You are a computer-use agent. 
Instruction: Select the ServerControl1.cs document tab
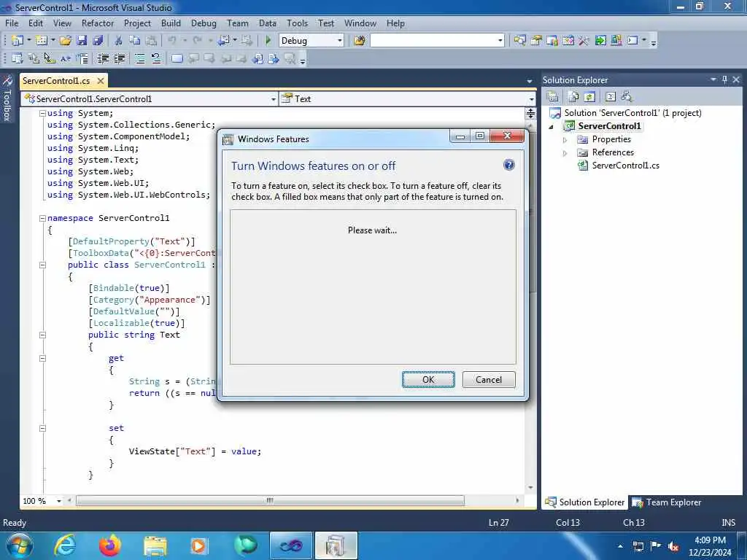pyautogui.click(x=56, y=80)
